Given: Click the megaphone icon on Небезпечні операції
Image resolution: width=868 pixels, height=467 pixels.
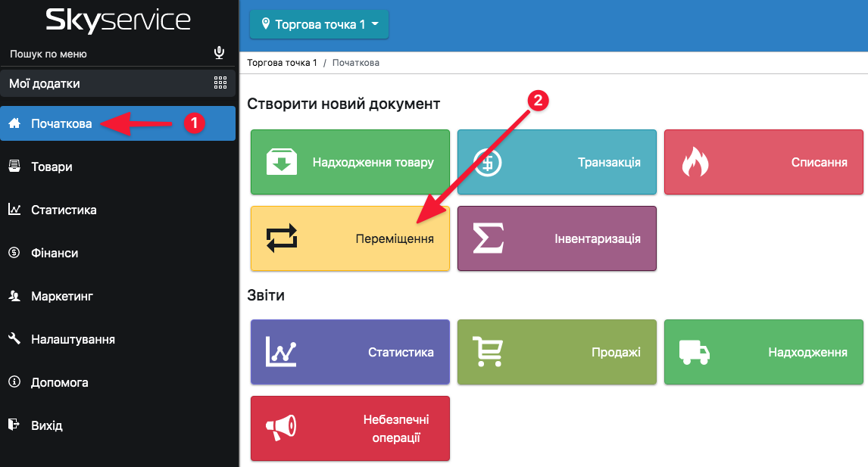Looking at the screenshot, I should 281,428.
